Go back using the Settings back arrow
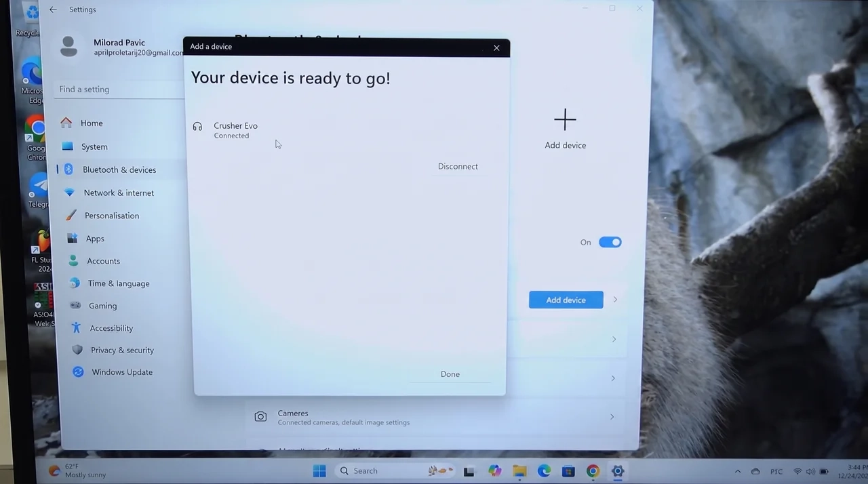This screenshot has height=484, width=868. point(53,9)
